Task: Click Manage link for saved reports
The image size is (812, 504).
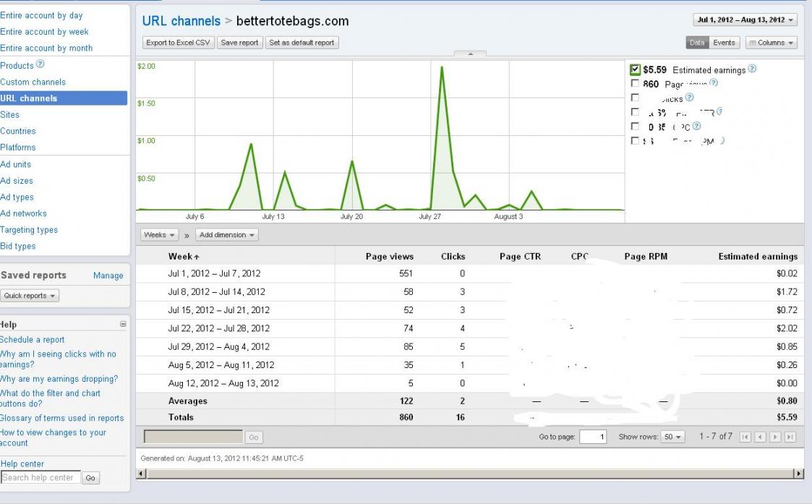Action: point(108,276)
